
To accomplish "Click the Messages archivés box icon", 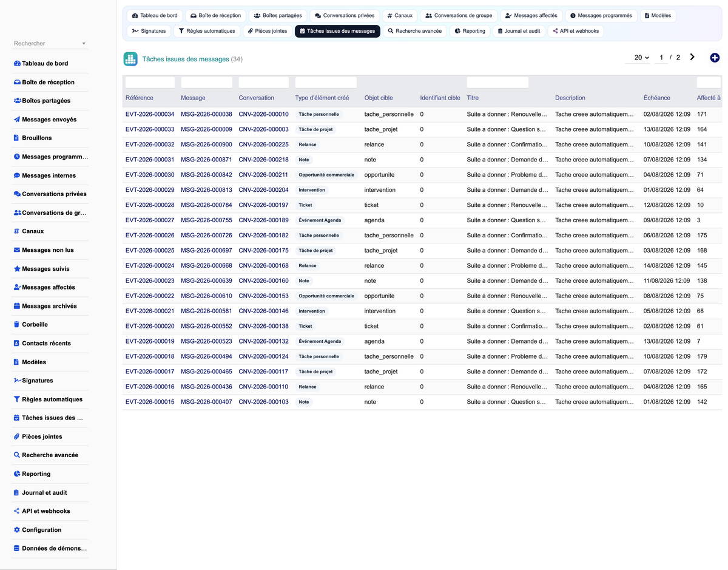I will [x=17, y=306].
